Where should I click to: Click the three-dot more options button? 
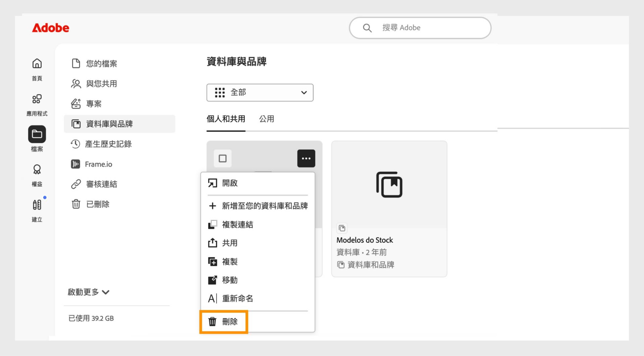point(306,158)
